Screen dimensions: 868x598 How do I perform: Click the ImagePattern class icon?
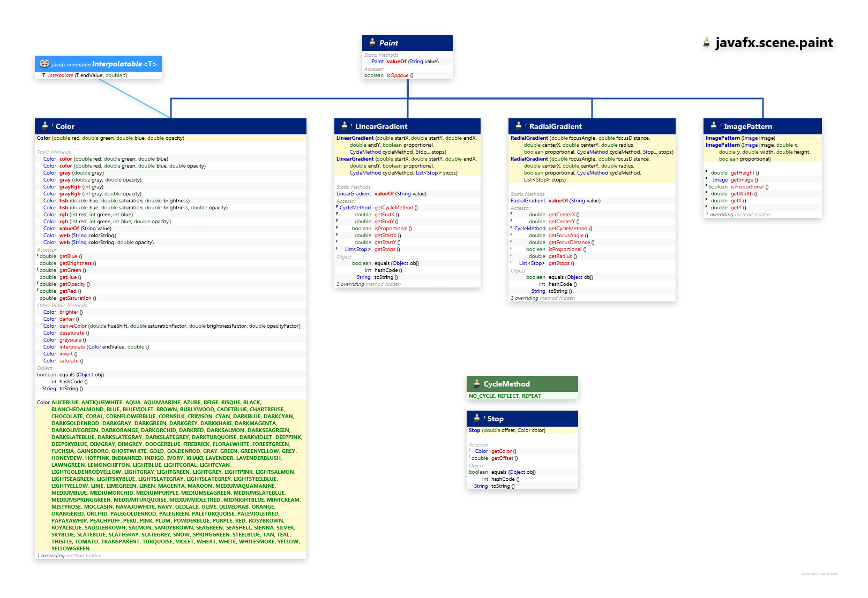coord(714,126)
